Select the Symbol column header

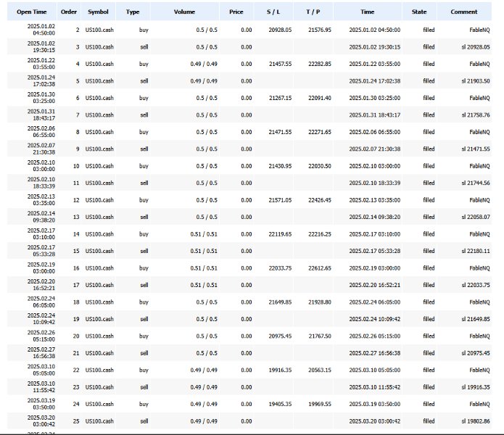coord(98,12)
